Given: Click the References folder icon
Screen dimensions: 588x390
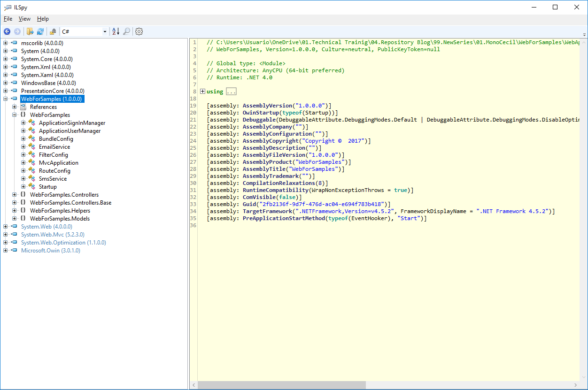Looking at the screenshot, I should click(x=23, y=107).
